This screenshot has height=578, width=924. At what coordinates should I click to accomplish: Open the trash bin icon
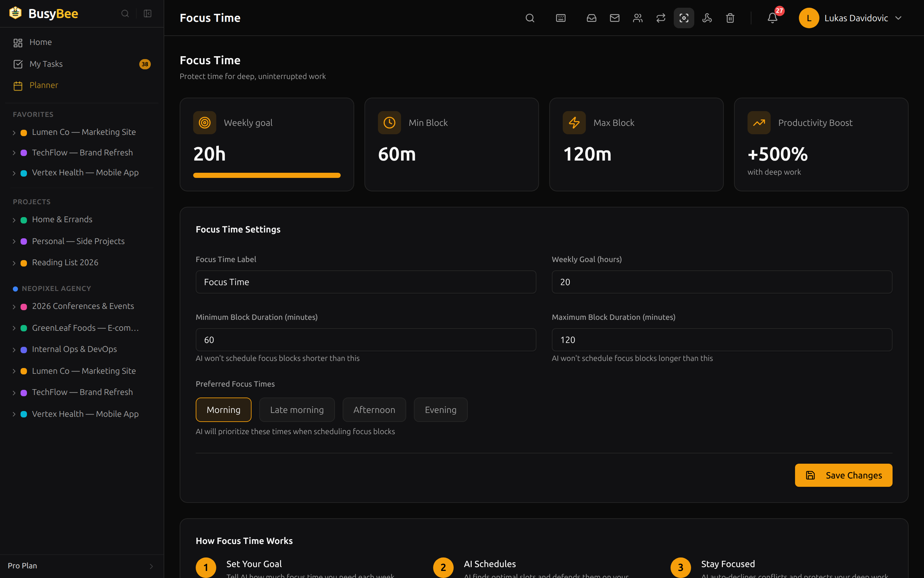[x=730, y=18]
